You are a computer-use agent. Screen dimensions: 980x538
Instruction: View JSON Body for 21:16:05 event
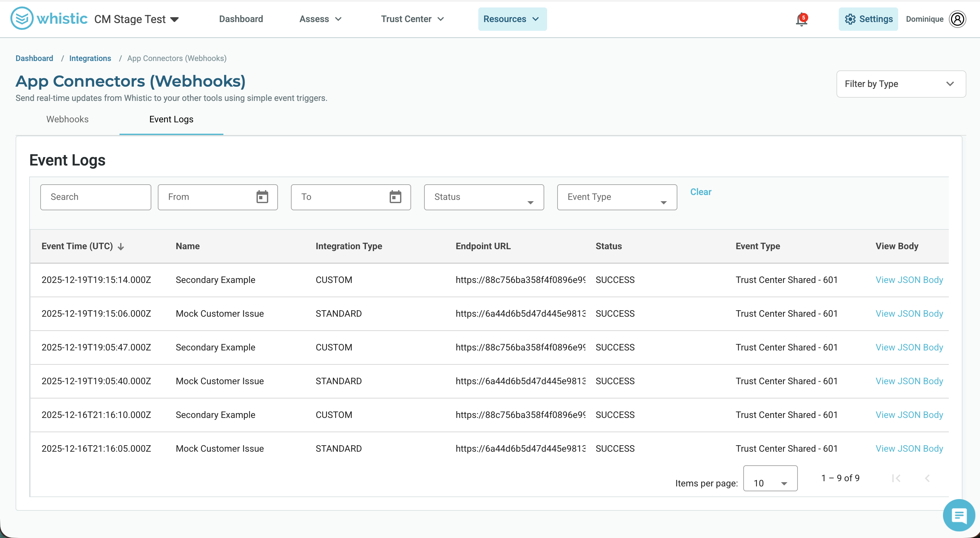pyautogui.click(x=909, y=449)
